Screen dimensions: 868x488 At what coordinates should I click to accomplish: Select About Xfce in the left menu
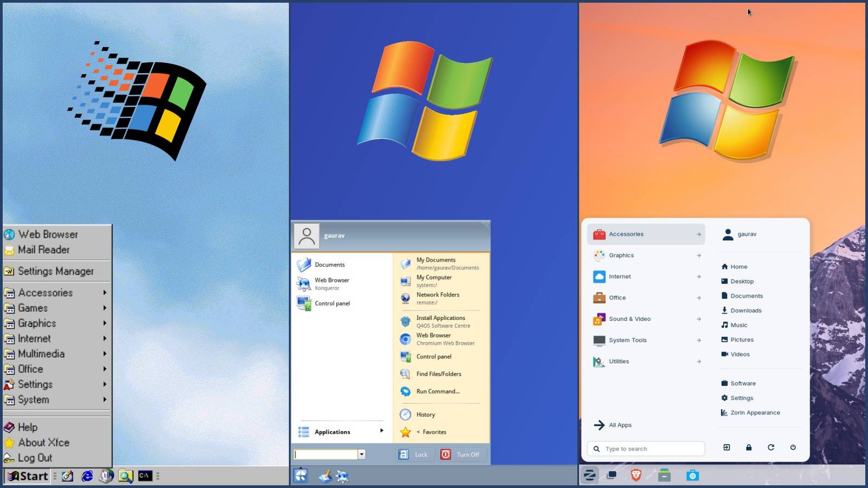tap(44, 442)
